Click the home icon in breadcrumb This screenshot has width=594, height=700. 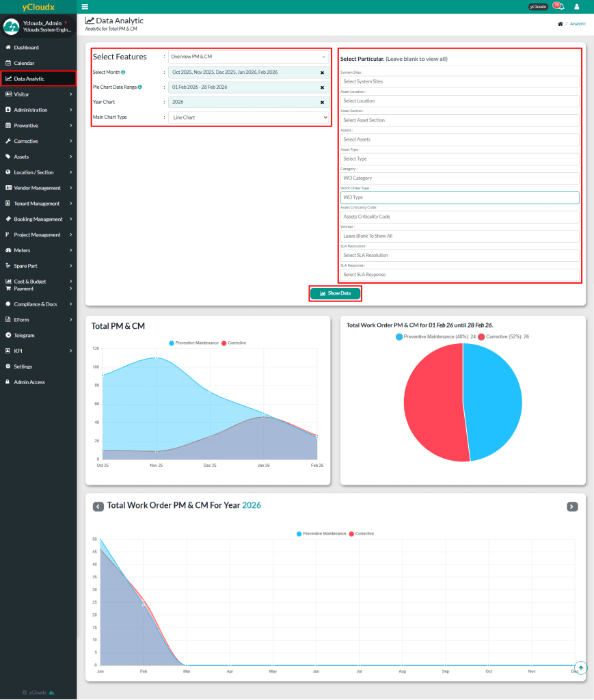tap(561, 23)
